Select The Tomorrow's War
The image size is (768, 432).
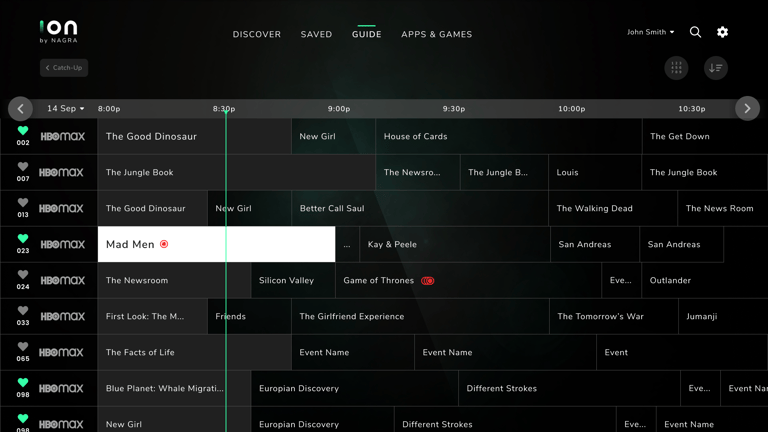pos(614,316)
